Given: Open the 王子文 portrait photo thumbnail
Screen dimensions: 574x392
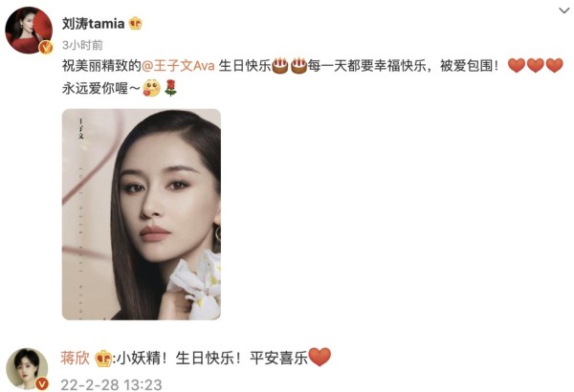Looking at the screenshot, I should (x=142, y=214).
